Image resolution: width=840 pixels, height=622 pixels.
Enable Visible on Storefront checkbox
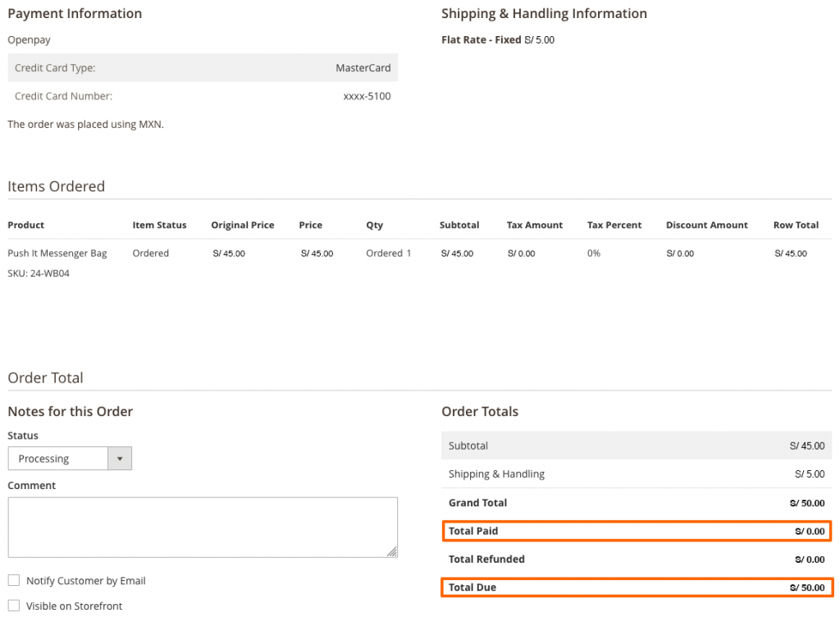pyautogui.click(x=14, y=606)
